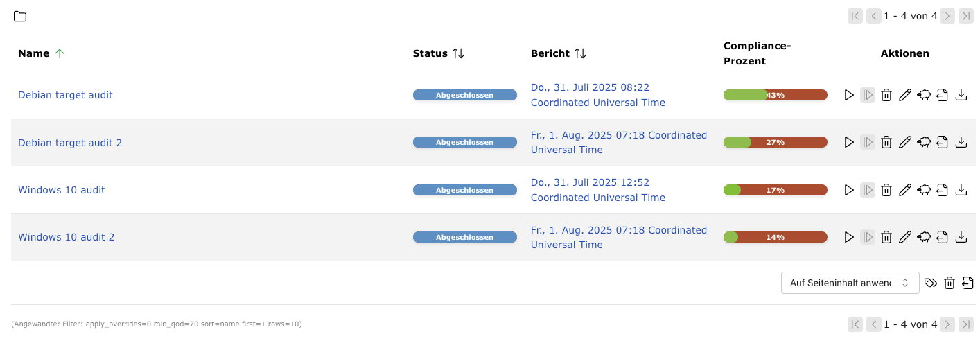980x341 pixels.
Task: Clone the Windows 10 audit 2
Action: coord(923,237)
